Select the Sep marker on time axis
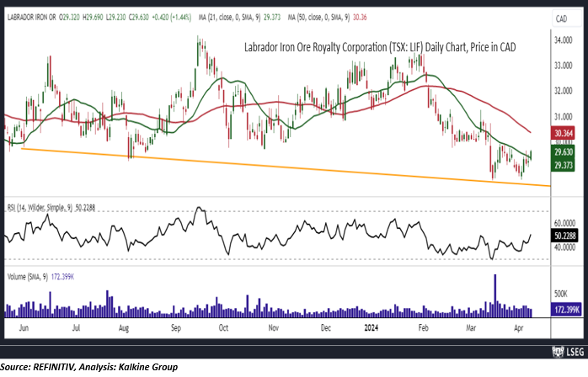Image resolution: width=588 pixels, height=377 pixels. [176, 328]
